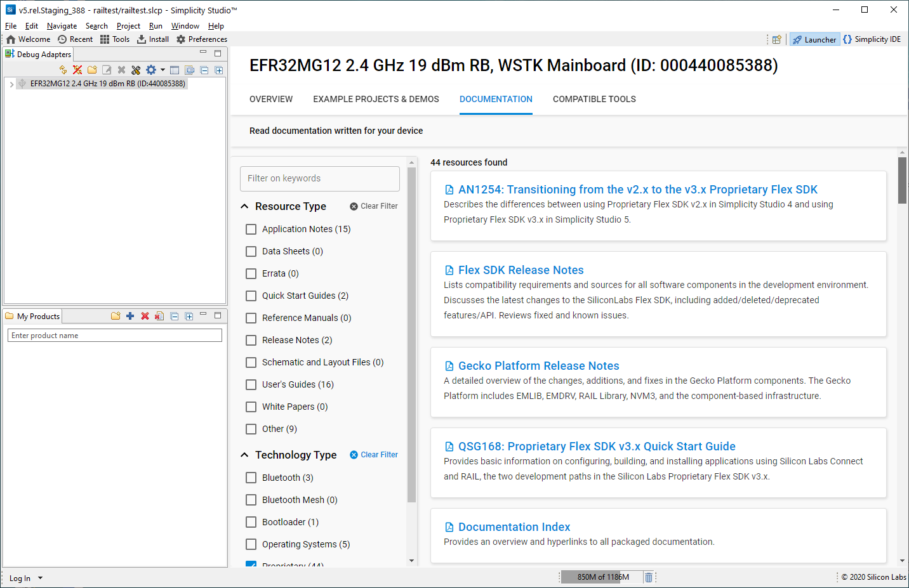The image size is (909, 588).
Task: Click collapse all icon in Debug Adapters
Action: click(204, 70)
